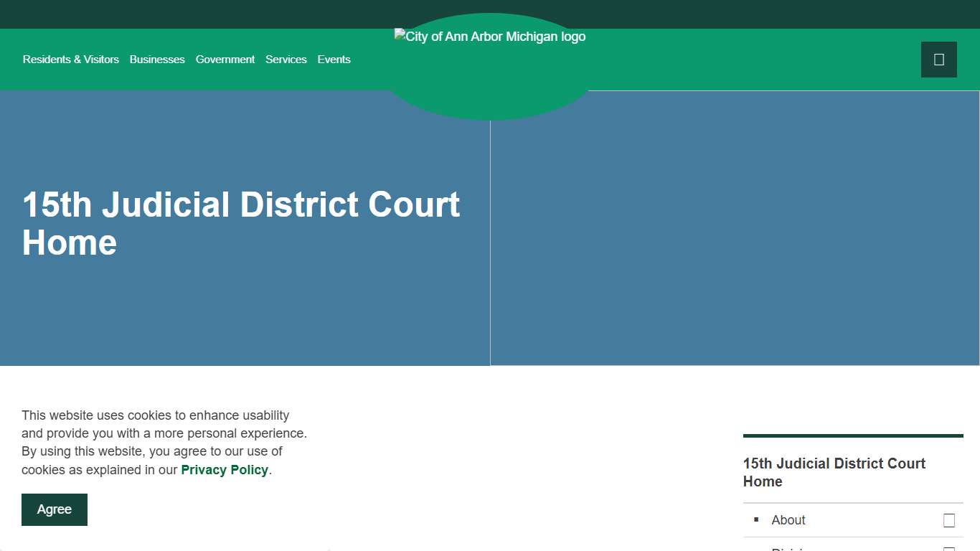Select the bullet icon next to About
980x551 pixels.
click(756, 519)
